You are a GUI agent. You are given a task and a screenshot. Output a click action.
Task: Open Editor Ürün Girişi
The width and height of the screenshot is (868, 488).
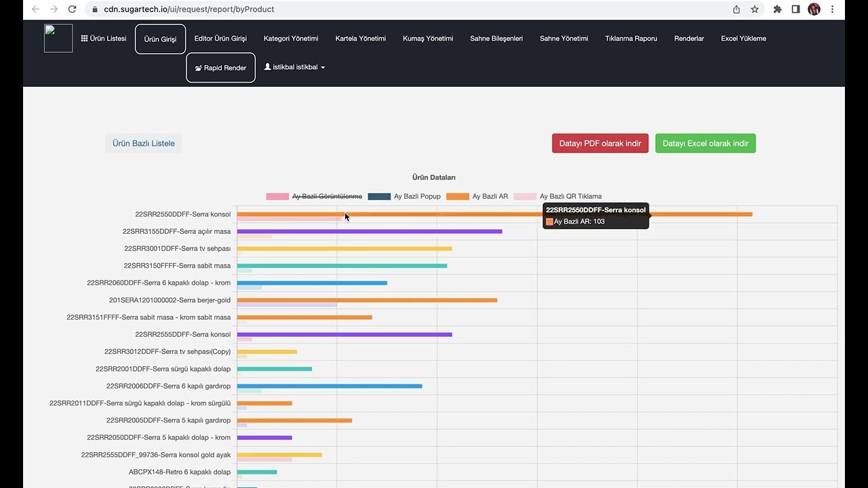(x=220, y=39)
